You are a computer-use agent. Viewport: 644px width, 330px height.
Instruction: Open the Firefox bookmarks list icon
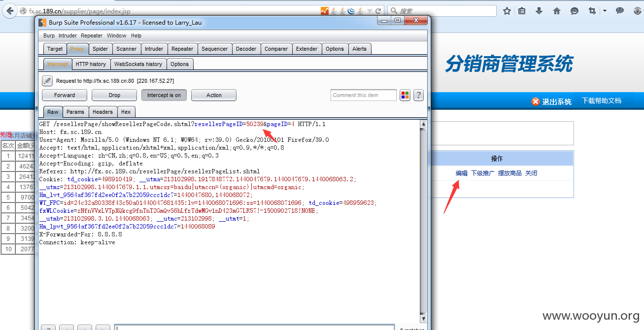click(522, 11)
